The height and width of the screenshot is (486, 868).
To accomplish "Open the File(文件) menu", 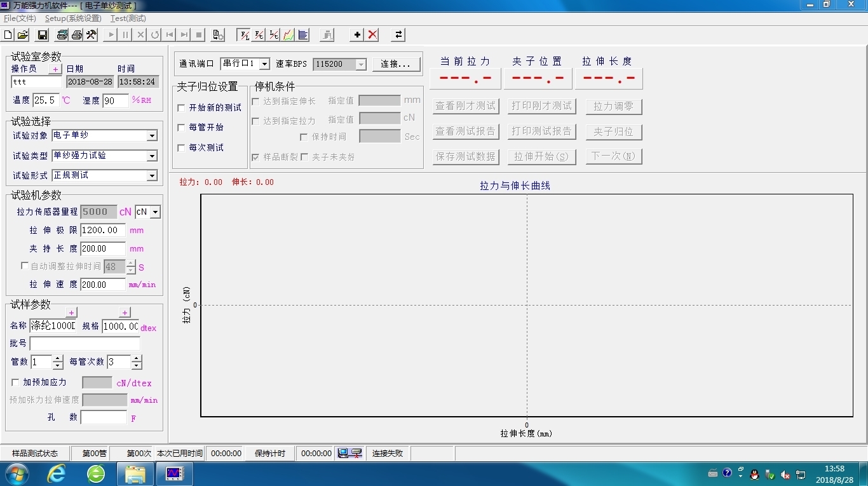I will (20, 18).
